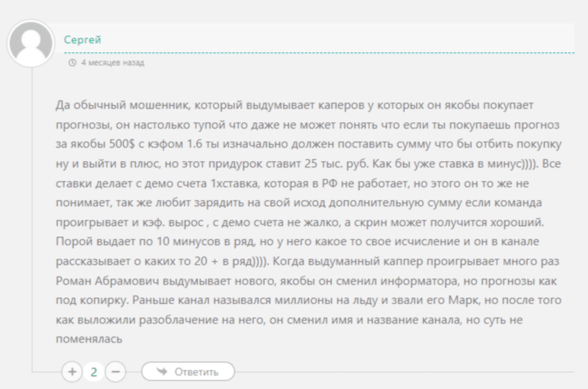Click the vote count number 2
Image resolution: width=588 pixels, height=389 pixels.
(94, 372)
